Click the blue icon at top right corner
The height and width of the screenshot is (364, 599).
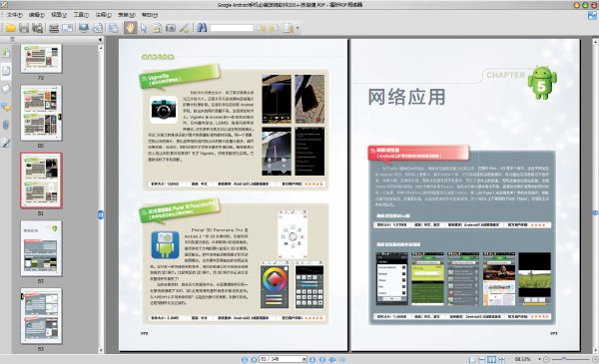(592, 15)
